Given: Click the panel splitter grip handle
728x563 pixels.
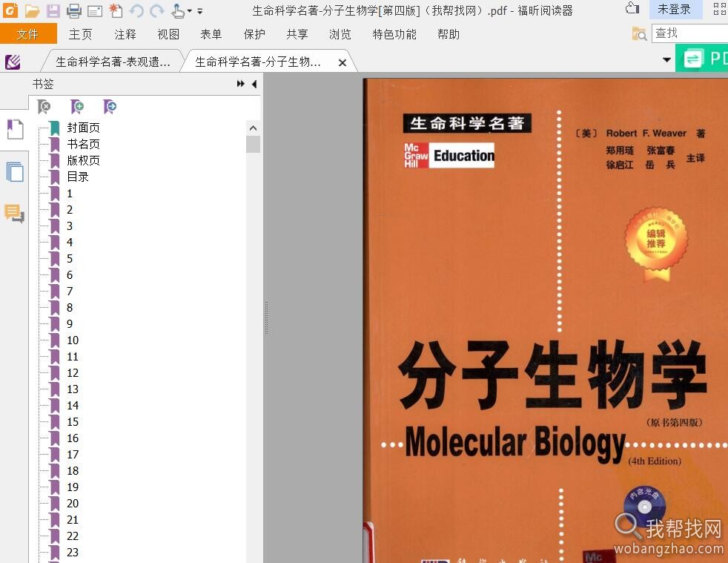Looking at the screenshot, I should click(x=266, y=318).
